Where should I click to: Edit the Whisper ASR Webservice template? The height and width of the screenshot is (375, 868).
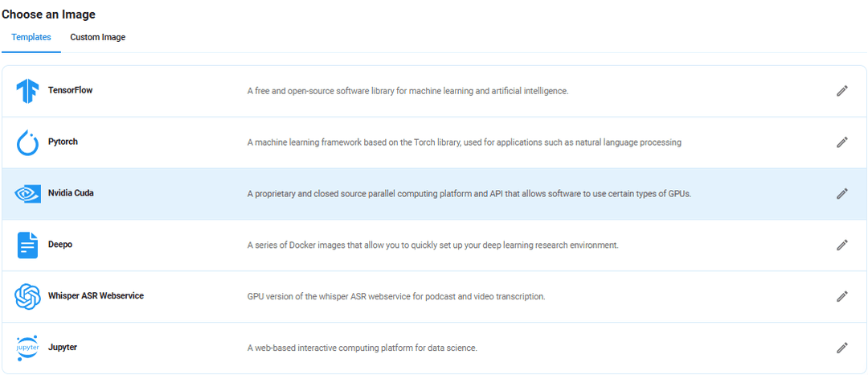point(842,296)
